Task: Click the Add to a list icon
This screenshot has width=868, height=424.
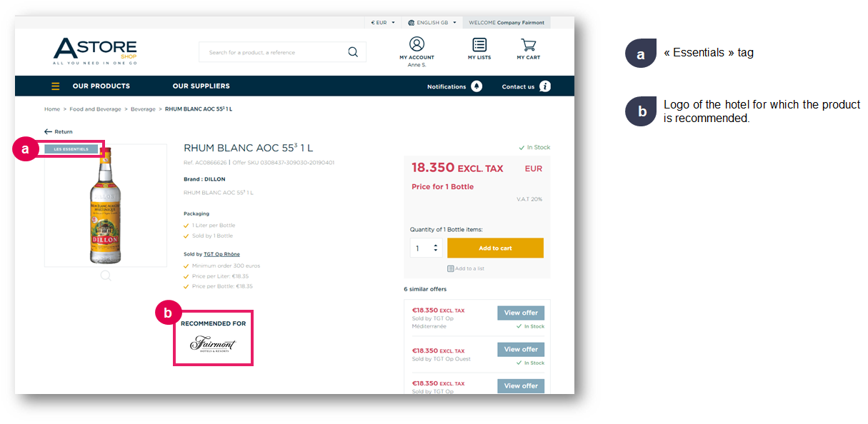Action: point(450,268)
